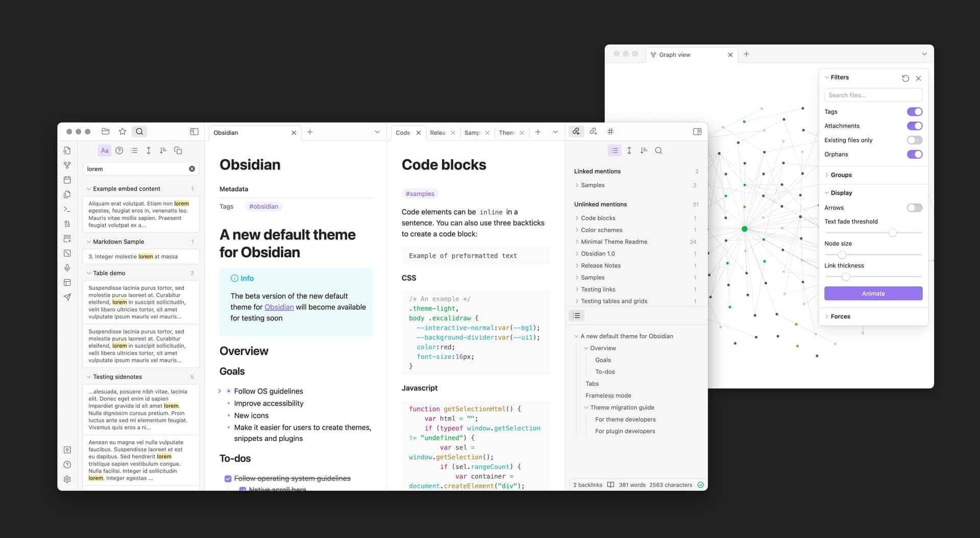
Task: Open the graph view icon in left ribbon
Action: pyautogui.click(x=67, y=165)
